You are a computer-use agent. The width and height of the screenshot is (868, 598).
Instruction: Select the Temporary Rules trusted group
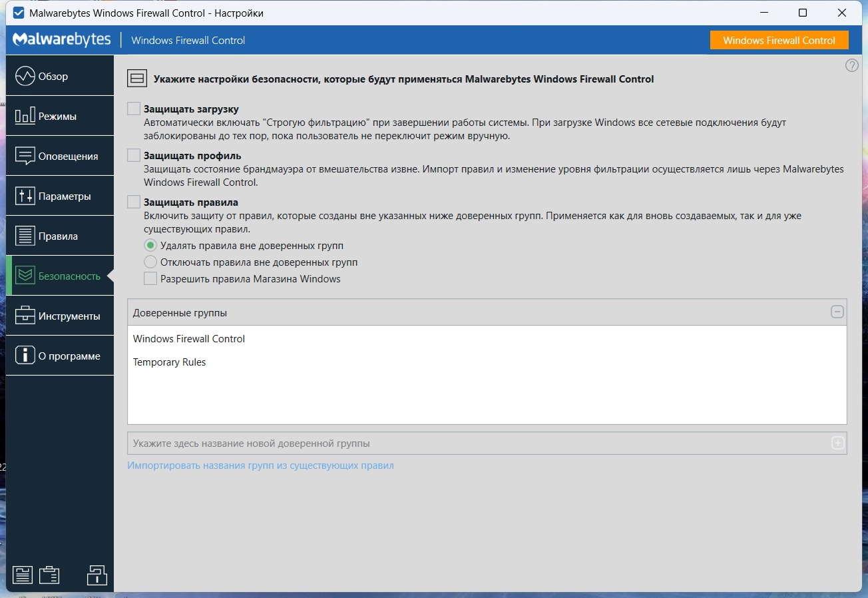(487, 362)
